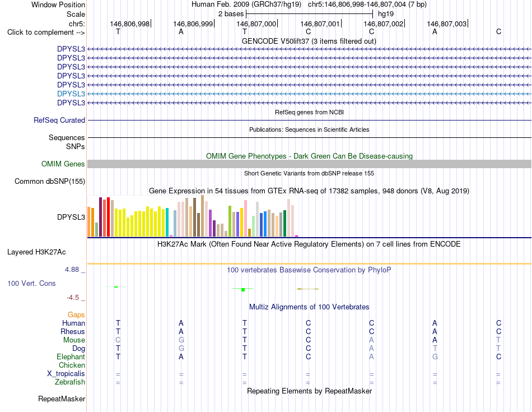Click the green PhyloP square below 146,807,000
Screen dimensions: 532x412
pos(243,290)
